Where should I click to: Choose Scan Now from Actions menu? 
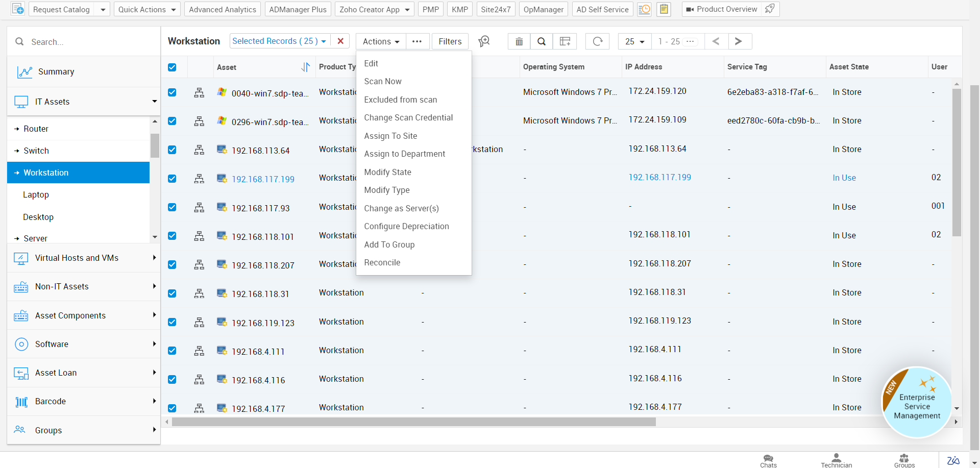click(x=383, y=82)
